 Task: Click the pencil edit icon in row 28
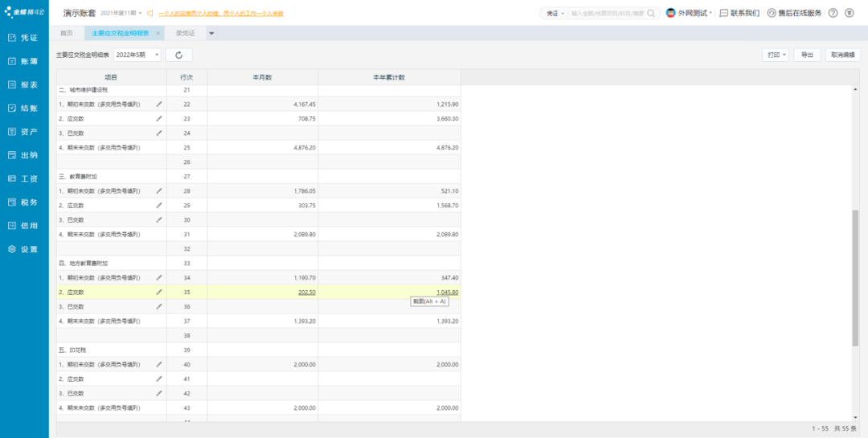coord(159,190)
